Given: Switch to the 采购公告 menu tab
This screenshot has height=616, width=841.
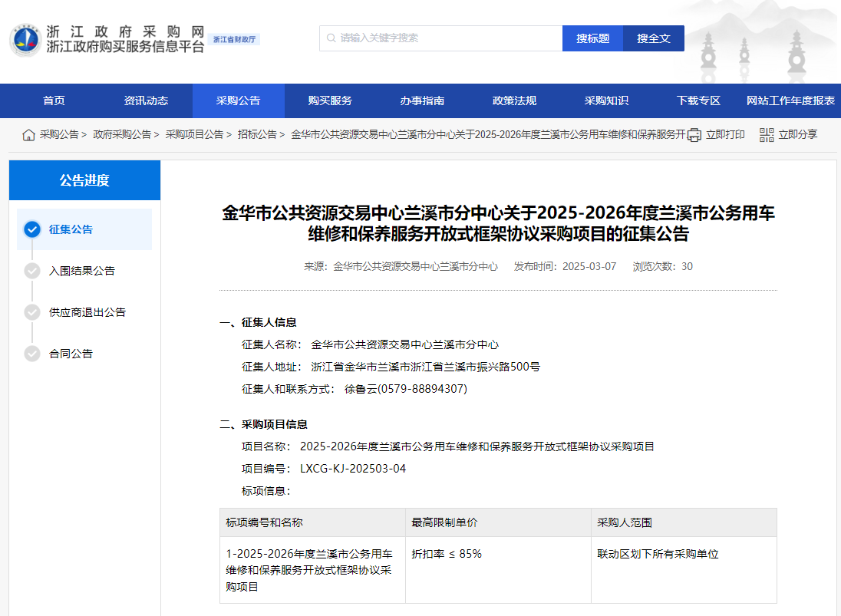Looking at the screenshot, I should coord(239,100).
